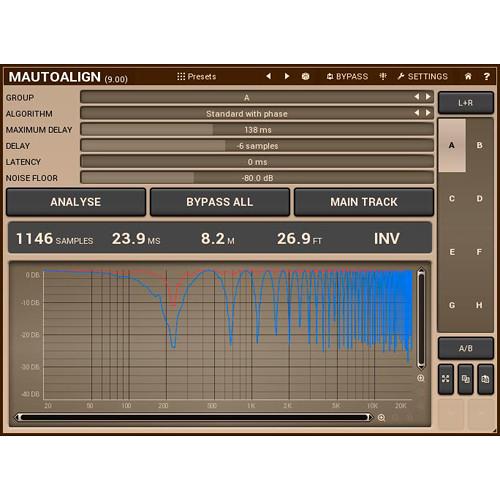Select preset slot A
Screen dimensions: 500x500
452,145
